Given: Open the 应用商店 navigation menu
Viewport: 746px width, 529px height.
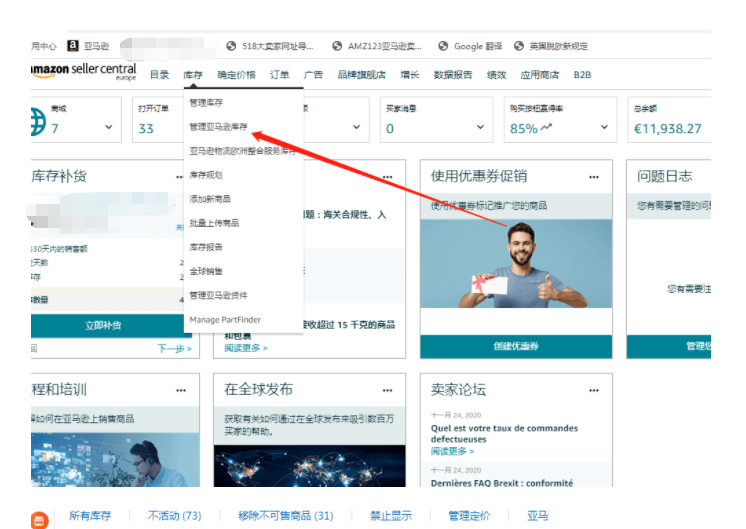Looking at the screenshot, I should point(540,75).
